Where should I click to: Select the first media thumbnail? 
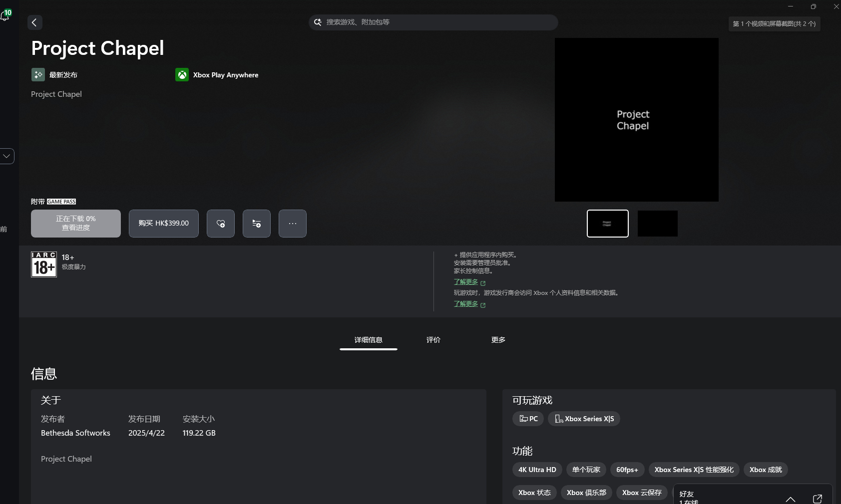(608, 224)
